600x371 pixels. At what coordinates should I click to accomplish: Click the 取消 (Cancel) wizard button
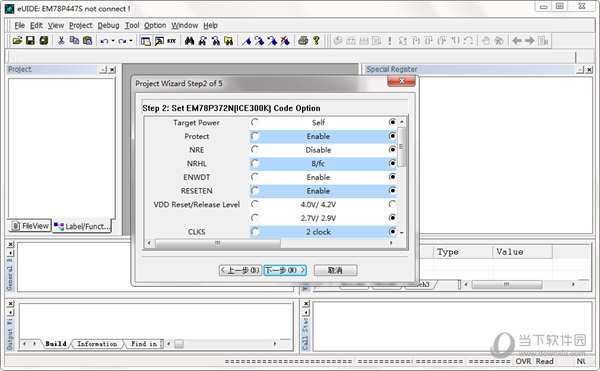[x=335, y=270]
